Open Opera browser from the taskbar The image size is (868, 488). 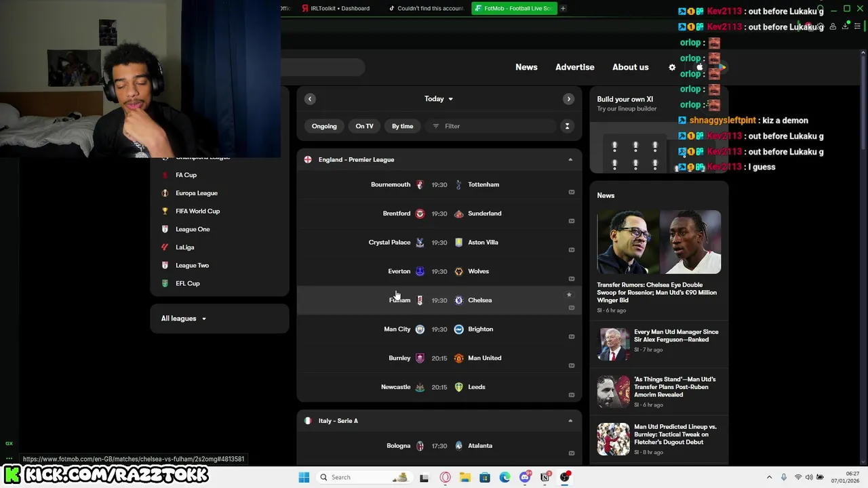point(445,477)
